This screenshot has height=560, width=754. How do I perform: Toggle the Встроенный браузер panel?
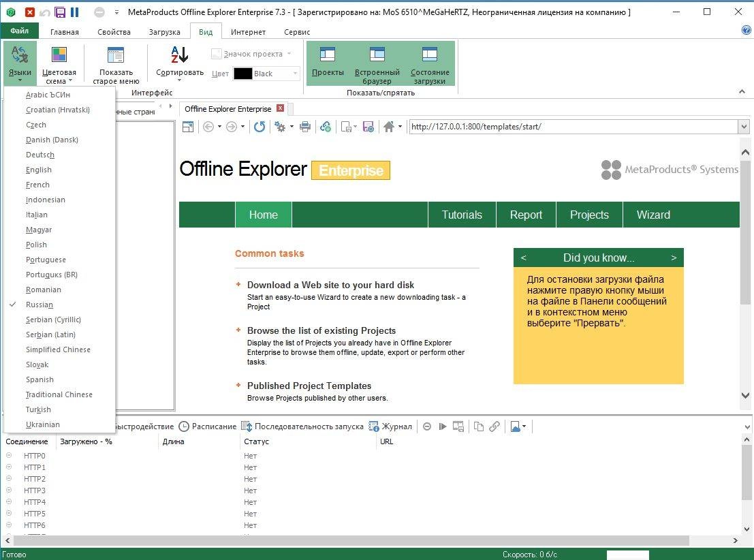click(x=377, y=63)
